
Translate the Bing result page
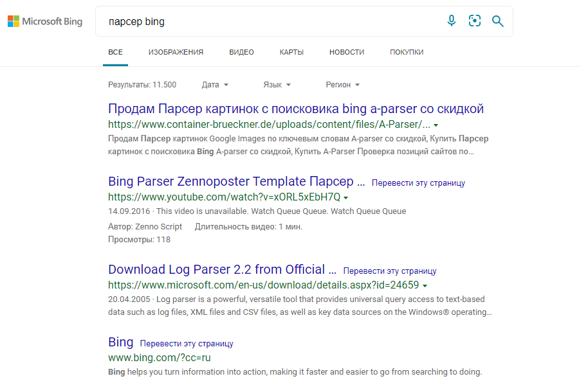(187, 344)
